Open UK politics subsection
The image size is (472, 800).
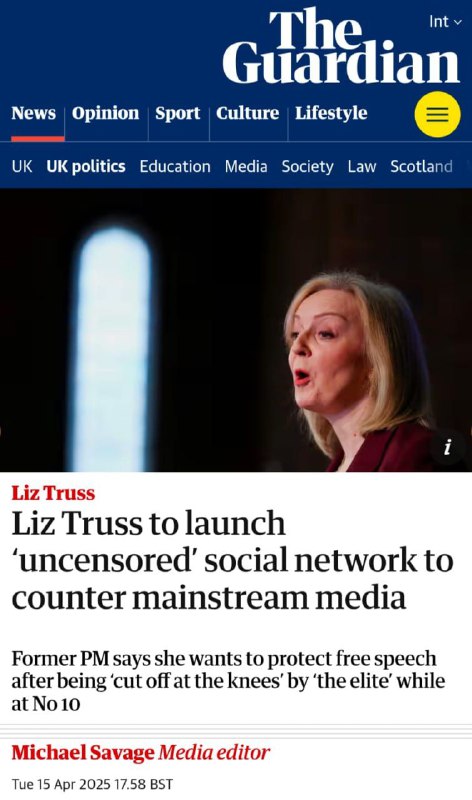click(86, 166)
